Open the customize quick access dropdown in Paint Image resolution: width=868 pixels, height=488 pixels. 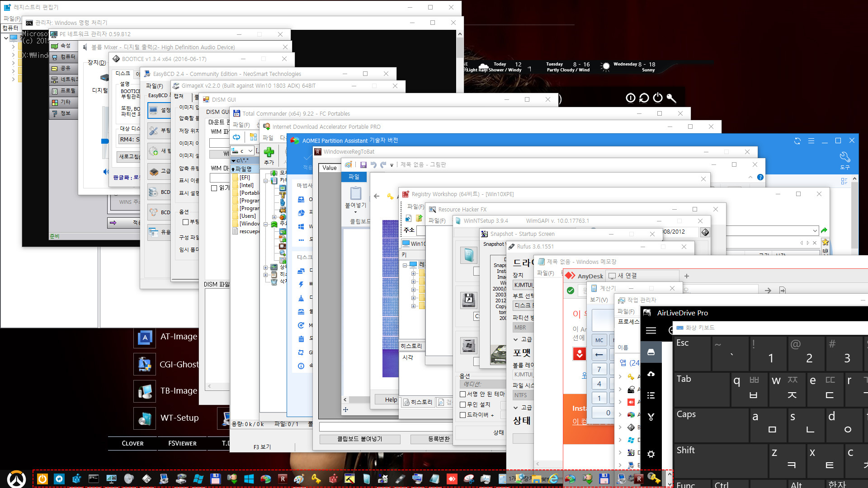(392, 165)
